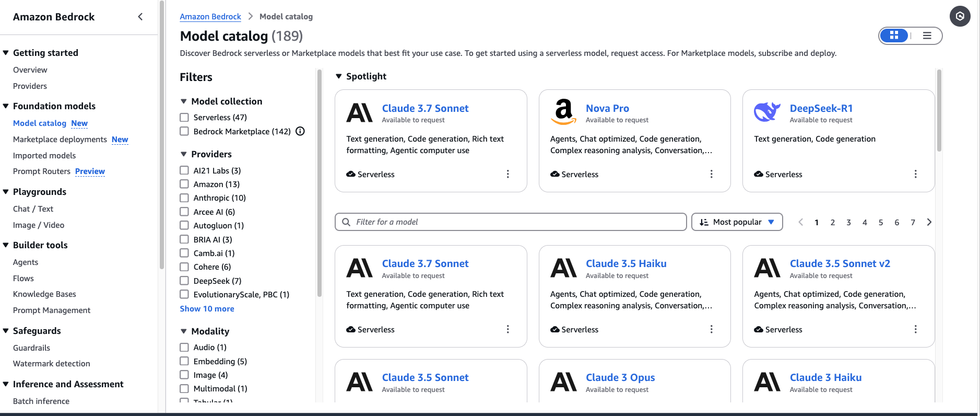Click Anthropic logo on Claude 3.5 Haiku card
The width and height of the screenshot is (980, 416).
pos(563,268)
